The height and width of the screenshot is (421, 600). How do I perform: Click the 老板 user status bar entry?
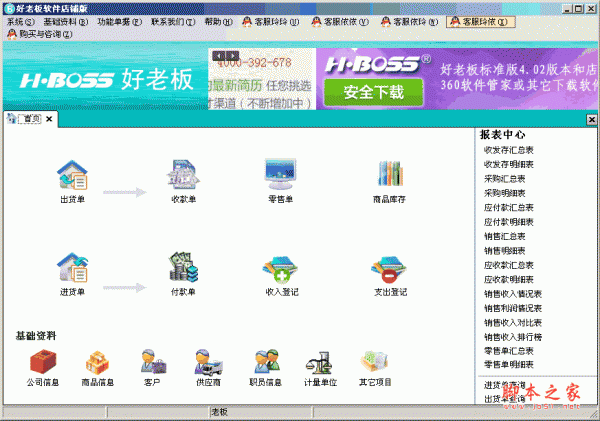coord(220,412)
